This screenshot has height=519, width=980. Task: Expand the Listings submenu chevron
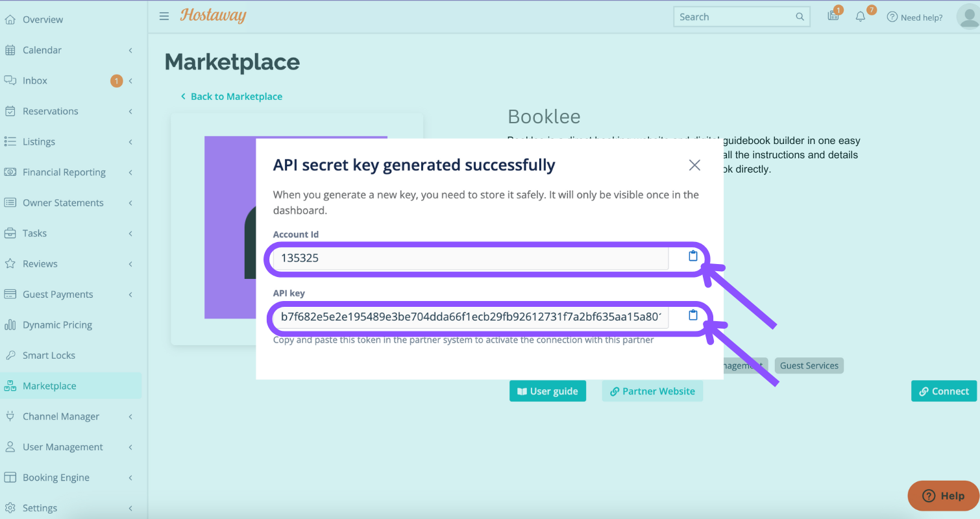(x=130, y=141)
